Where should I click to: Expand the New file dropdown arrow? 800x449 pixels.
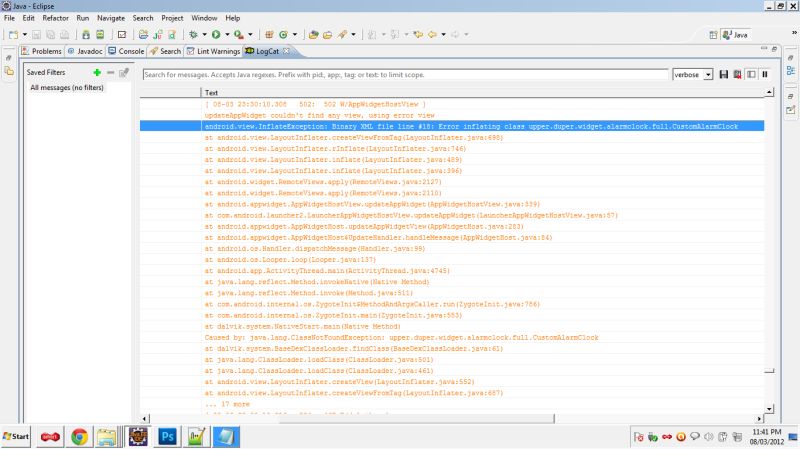[x=24, y=35]
